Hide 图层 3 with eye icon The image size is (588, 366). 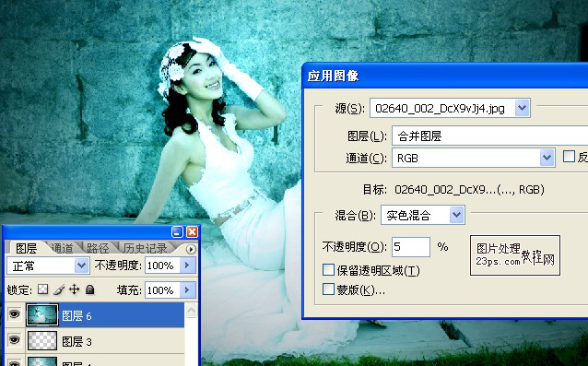(14, 340)
